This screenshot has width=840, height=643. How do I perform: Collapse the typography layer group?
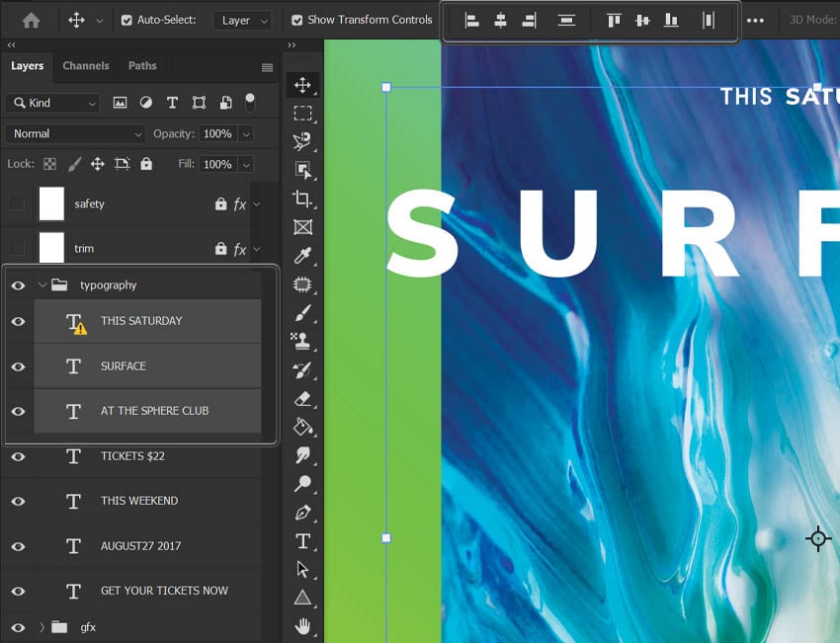point(42,284)
